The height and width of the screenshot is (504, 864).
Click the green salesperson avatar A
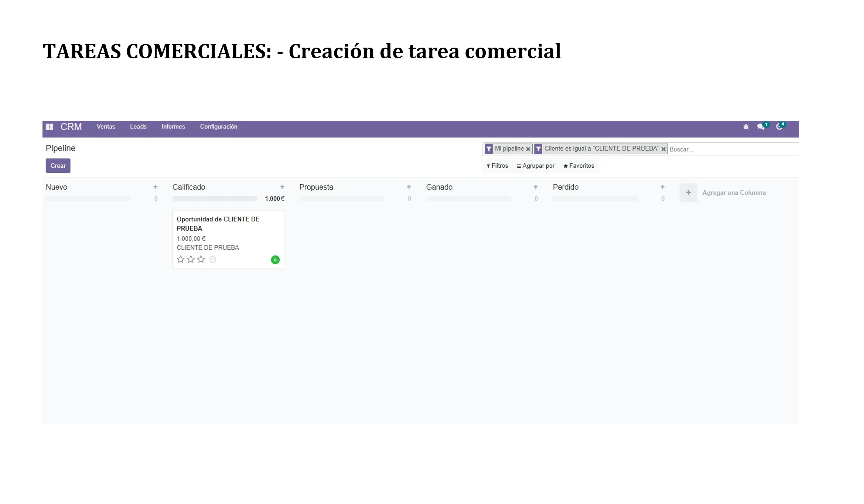[x=275, y=260]
